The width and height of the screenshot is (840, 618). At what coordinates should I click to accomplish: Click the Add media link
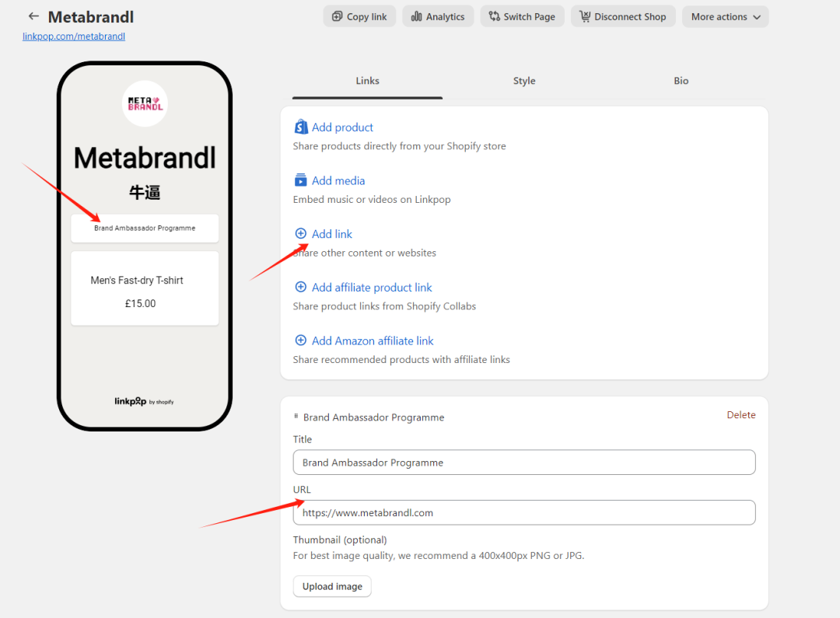(338, 181)
